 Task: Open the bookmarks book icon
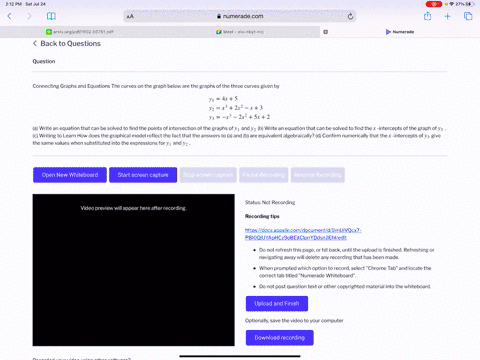point(51,16)
